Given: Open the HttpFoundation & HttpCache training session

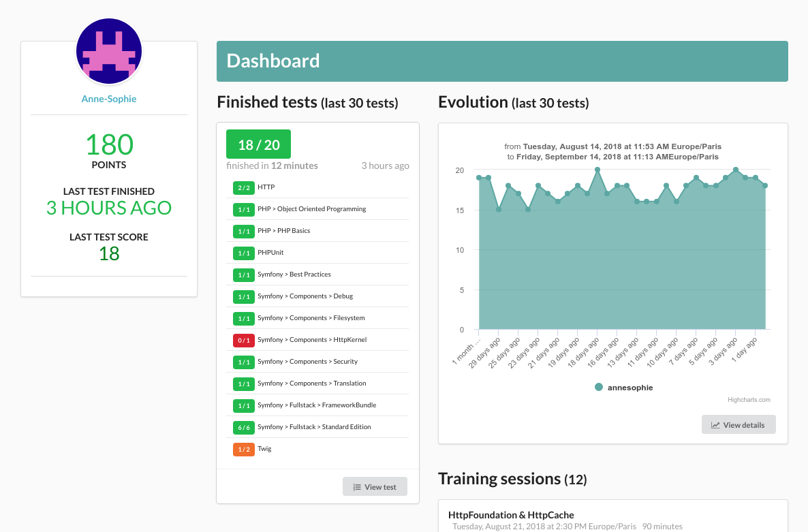Looking at the screenshot, I should tap(511, 515).
